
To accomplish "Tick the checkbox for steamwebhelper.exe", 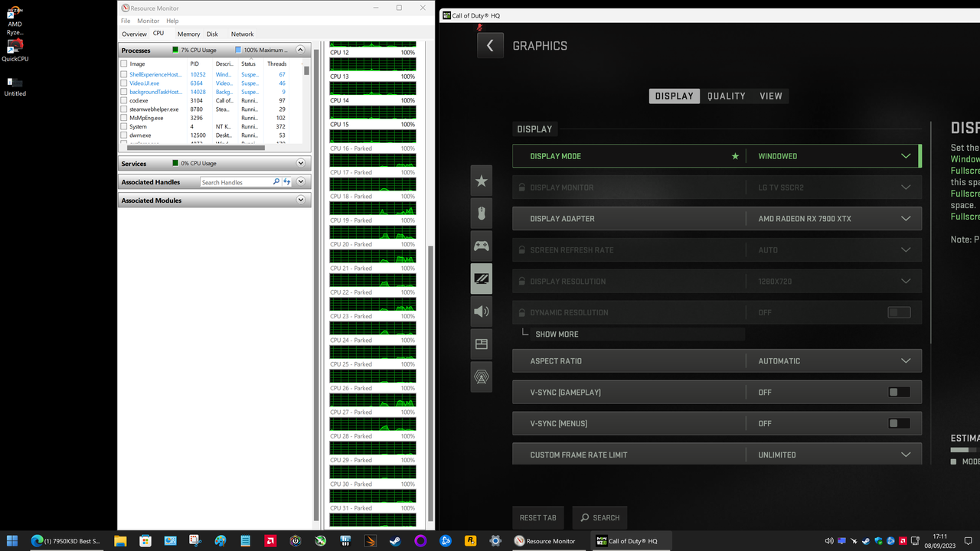I will pos(124,109).
